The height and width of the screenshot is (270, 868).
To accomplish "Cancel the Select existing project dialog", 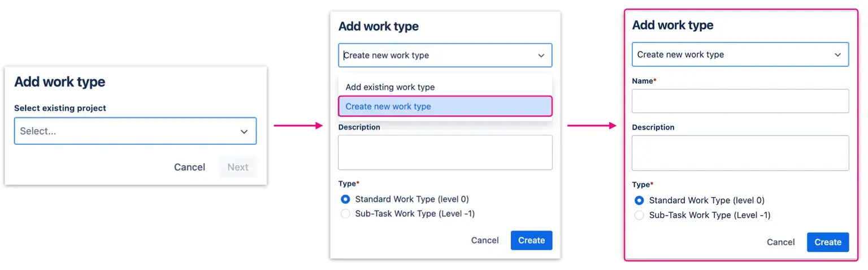I will pyautogui.click(x=189, y=167).
